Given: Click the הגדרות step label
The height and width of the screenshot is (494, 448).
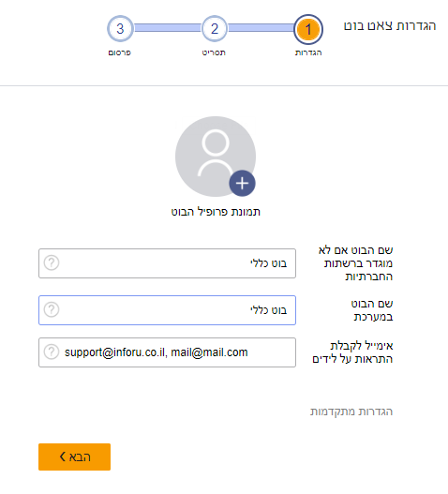Looking at the screenshot, I should pyautogui.click(x=308, y=52).
